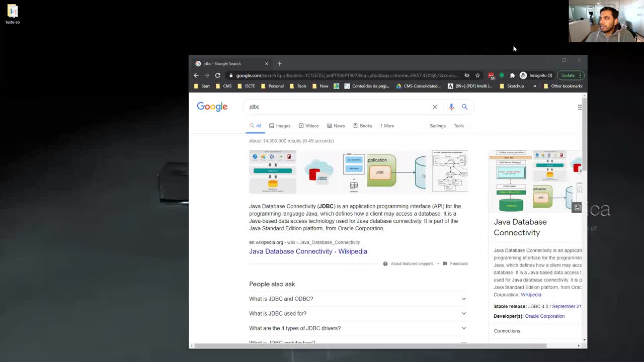Click the eye icon in the address bar
Image resolution: width=644 pixels, height=362 pixels.
(x=467, y=75)
